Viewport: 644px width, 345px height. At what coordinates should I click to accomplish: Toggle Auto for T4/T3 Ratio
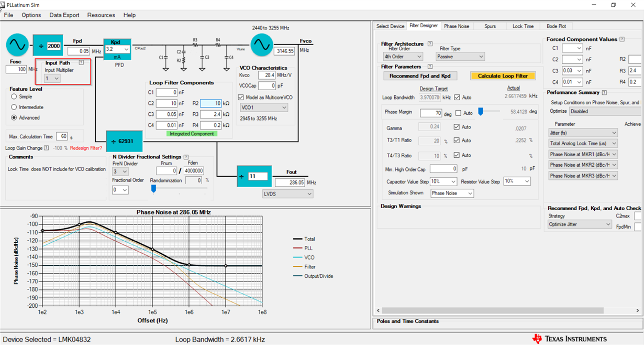point(457,155)
